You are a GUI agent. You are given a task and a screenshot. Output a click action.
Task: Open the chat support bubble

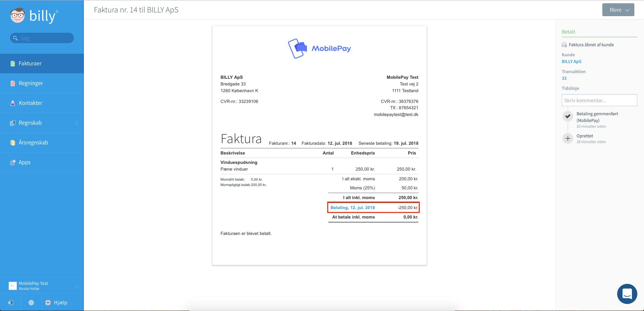[x=627, y=294]
